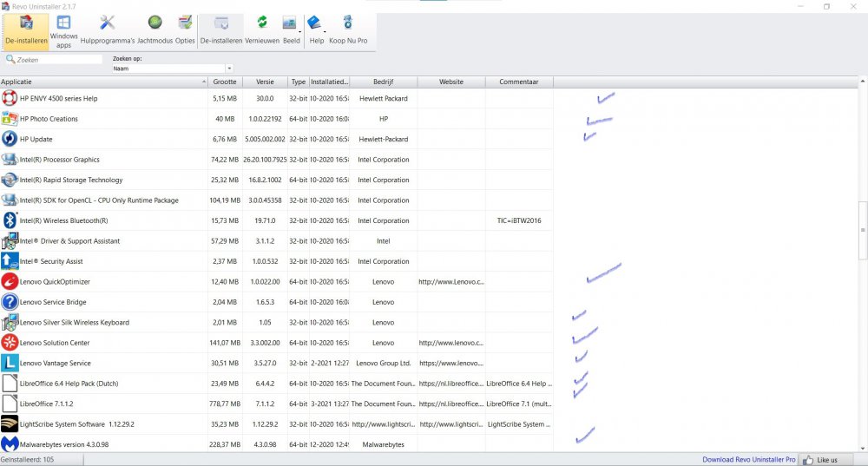Screen dimensions: 868x466
Task: Click Koop Nu Pro icon
Action: [348, 23]
